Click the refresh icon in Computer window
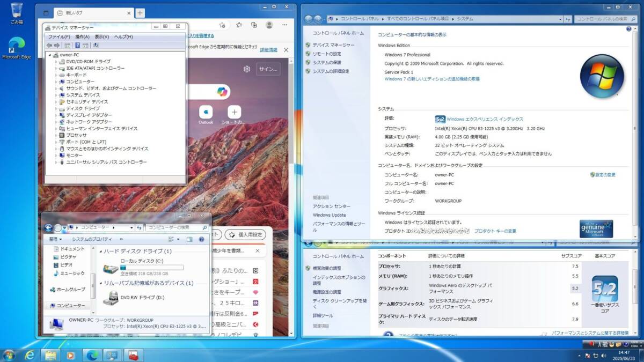Screen dimensions: 644x362 (139, 228)
